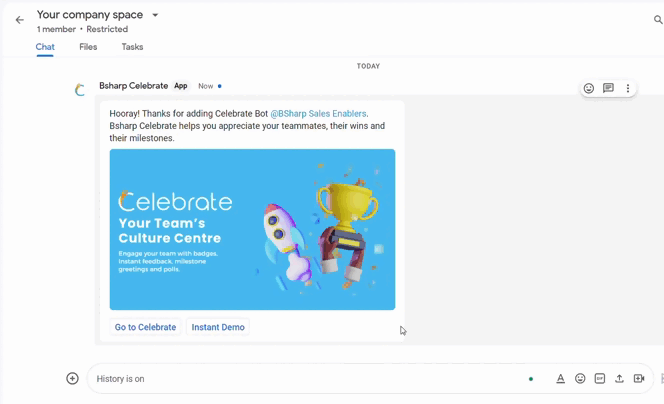Select the Chat tab
Image resolution: width=664 pixels, height=404 pixels.
pyautogui.click(x=45, y=47)
